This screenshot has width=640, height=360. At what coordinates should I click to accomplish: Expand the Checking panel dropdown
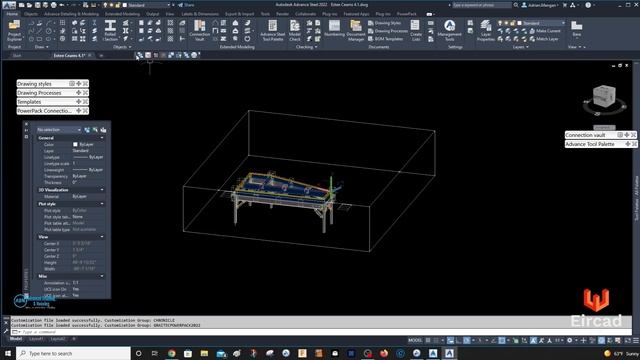click(x=306, y=47)
